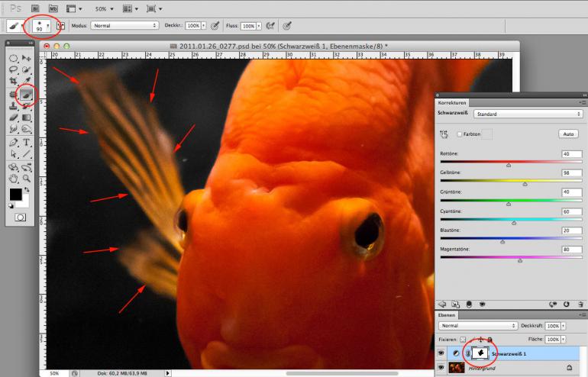
Task: Click the Magentatöne value field
Action: click(x=571, y=250)
